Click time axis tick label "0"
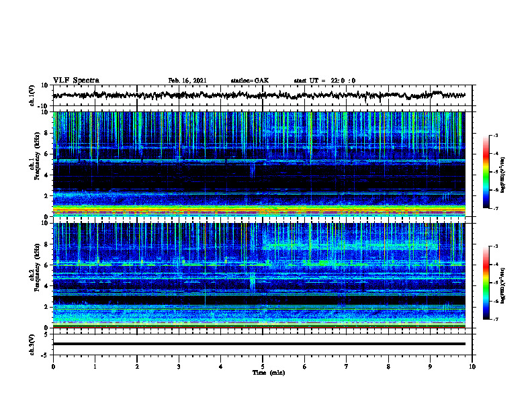The image size is (532, 411). (53, 367)
